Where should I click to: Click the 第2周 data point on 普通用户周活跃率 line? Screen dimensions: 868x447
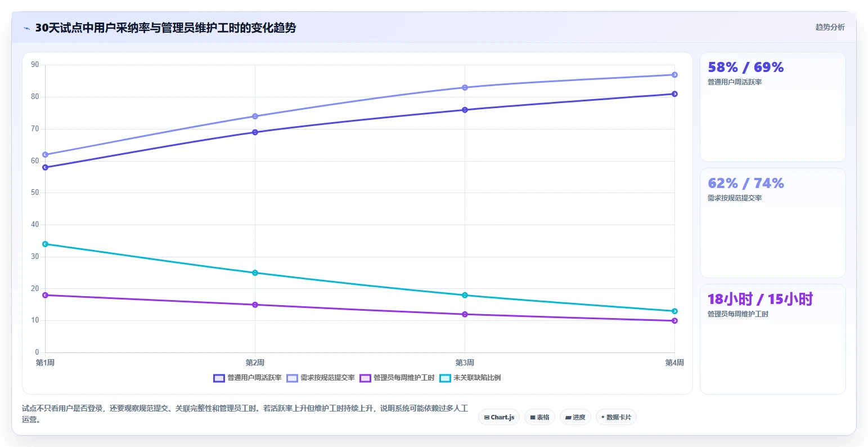tap(255, 132)
